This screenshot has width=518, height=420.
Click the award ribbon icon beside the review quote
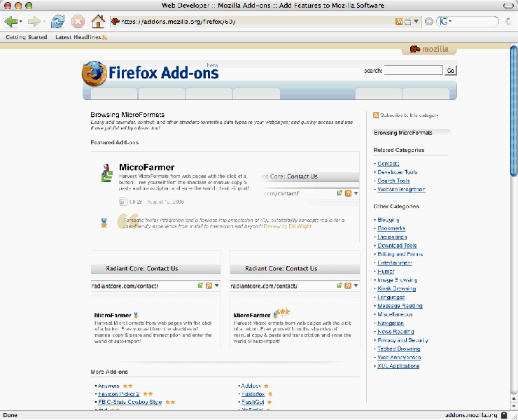click(x=104, y=223)
